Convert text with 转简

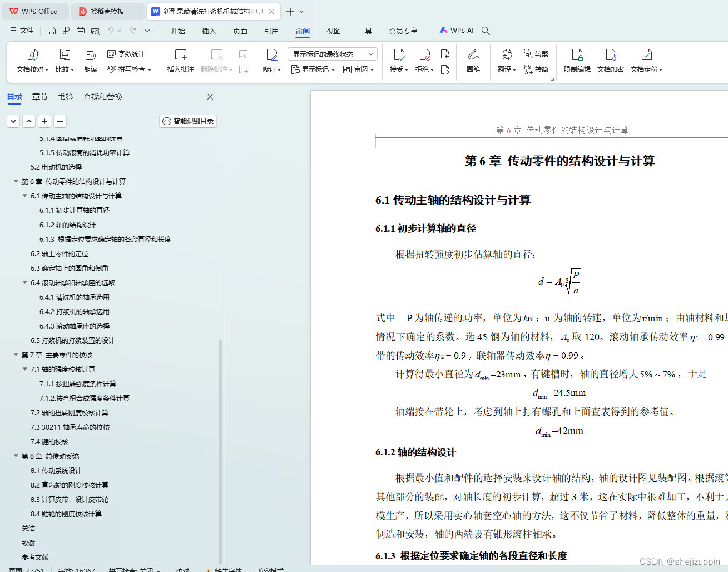(536, 69)
